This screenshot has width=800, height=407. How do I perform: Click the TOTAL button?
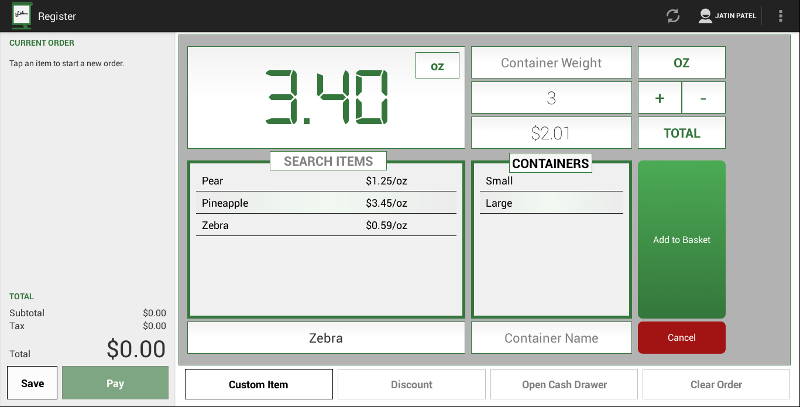pos(682,133)
